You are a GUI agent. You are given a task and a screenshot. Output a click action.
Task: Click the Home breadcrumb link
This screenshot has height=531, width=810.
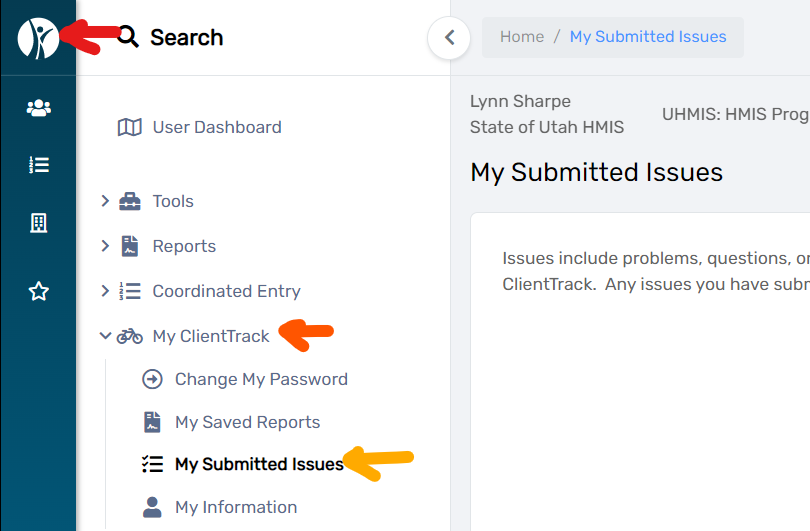pos(522,37)
